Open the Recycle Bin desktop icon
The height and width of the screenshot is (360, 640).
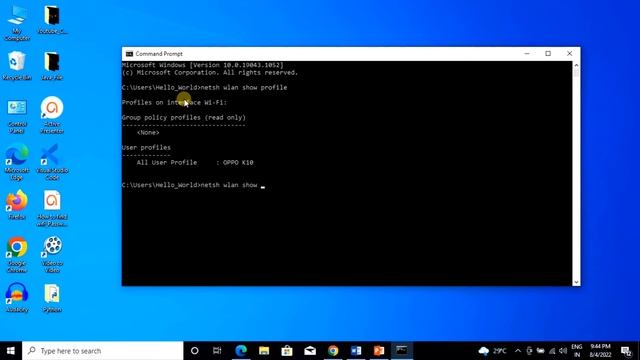click(x=17, y=66)
